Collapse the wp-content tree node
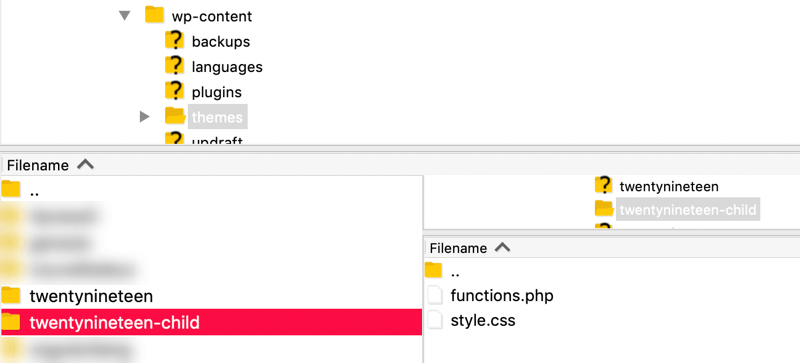This screenshot has height=363, width=800. (x=124, y=16)
